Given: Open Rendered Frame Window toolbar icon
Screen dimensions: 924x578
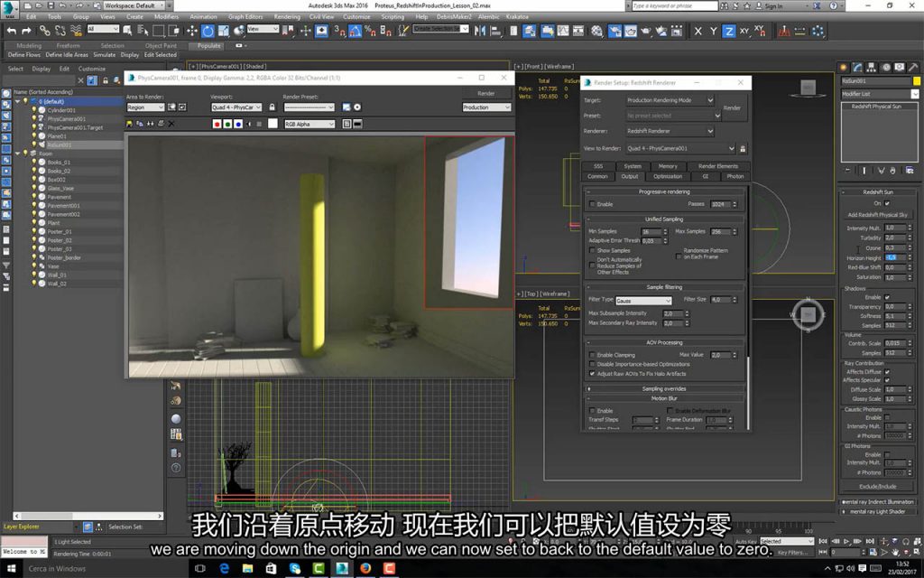Looking at the screenshot, I should [630, 31].
